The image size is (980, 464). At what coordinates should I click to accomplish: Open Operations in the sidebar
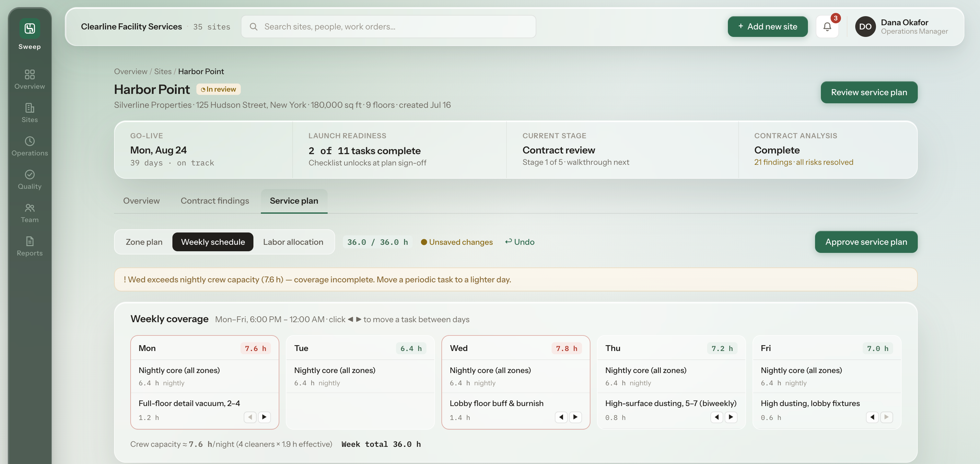(x=30, y=146)
